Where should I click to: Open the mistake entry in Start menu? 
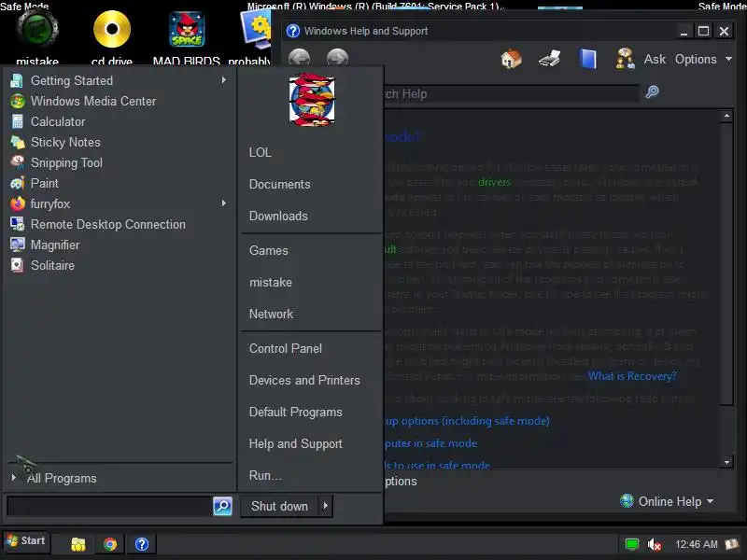(x=271, y=282)
